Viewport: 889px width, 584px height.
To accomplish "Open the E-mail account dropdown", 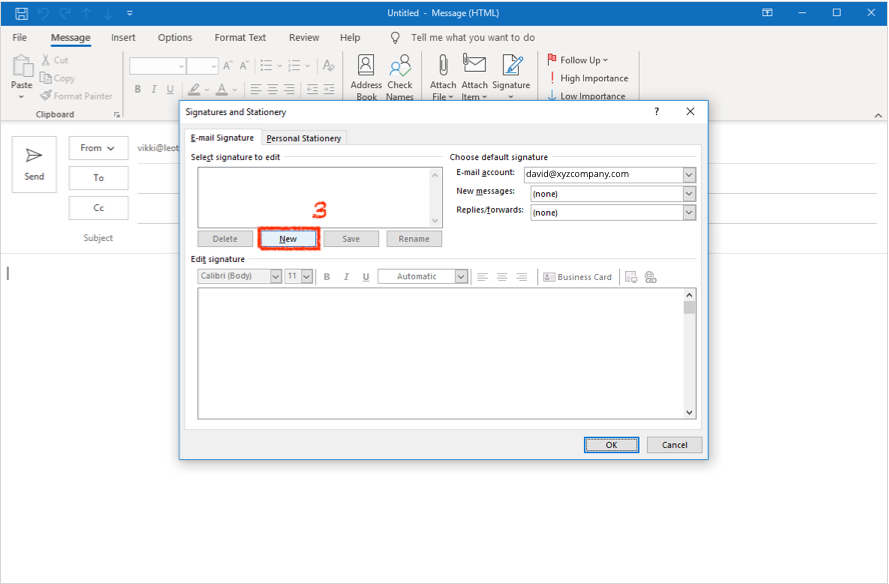I will (x=689, y=174).
